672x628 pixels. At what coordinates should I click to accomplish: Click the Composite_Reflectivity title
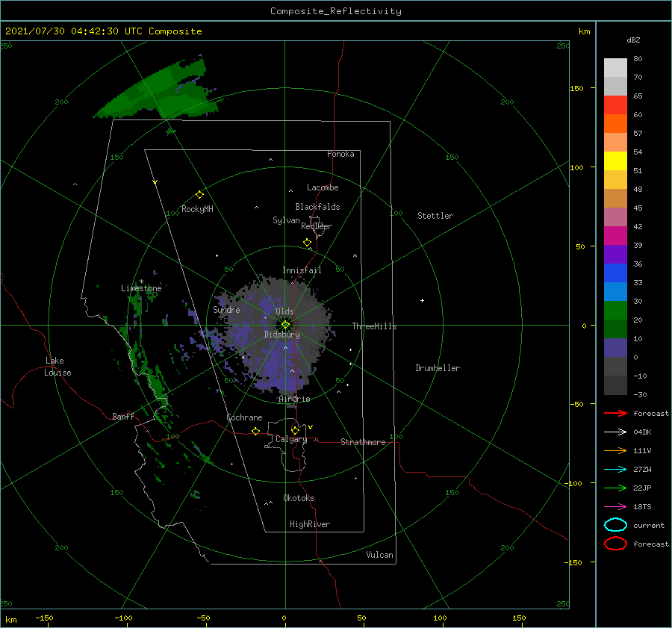pyautogui.click(x=336, y=11)
